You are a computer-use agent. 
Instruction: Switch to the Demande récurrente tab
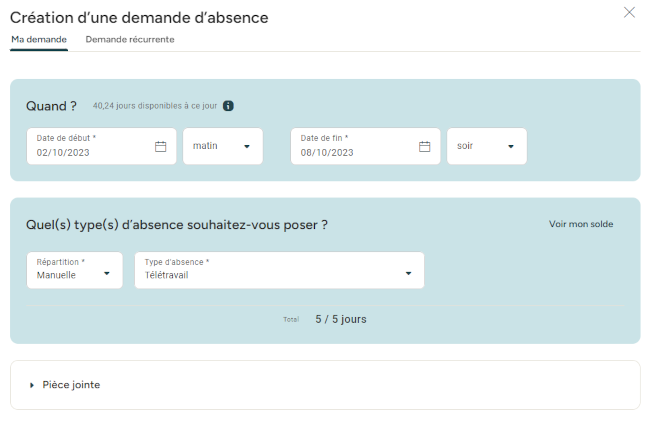pyautogui.click(x=130, y=39)
